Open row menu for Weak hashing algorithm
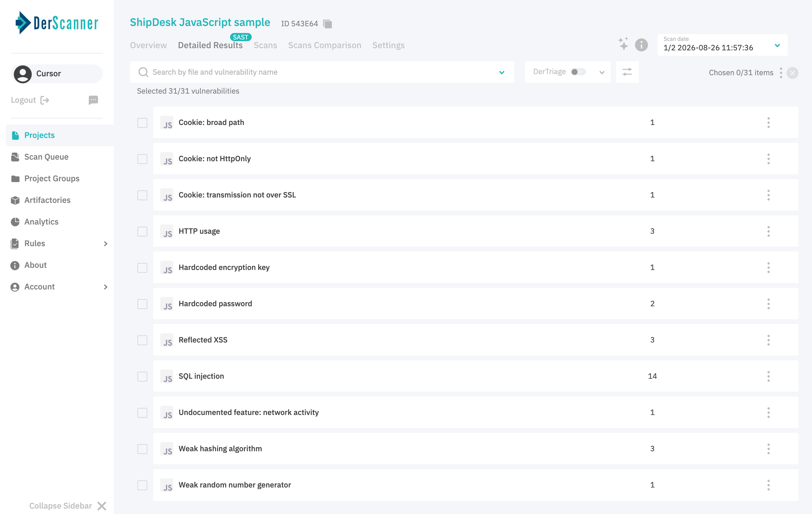812x514 pixels. 768,449
